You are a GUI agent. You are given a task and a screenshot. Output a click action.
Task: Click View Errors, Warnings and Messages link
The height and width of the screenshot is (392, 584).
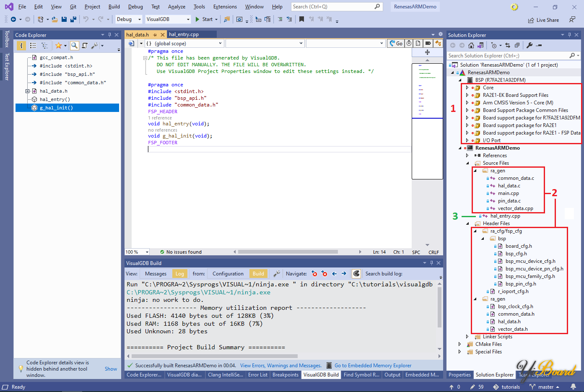pyautogui.click(x=281, y=366)
